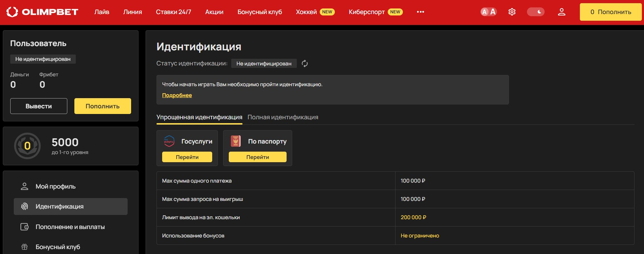Open Акции in top menu

click(214, 12)
